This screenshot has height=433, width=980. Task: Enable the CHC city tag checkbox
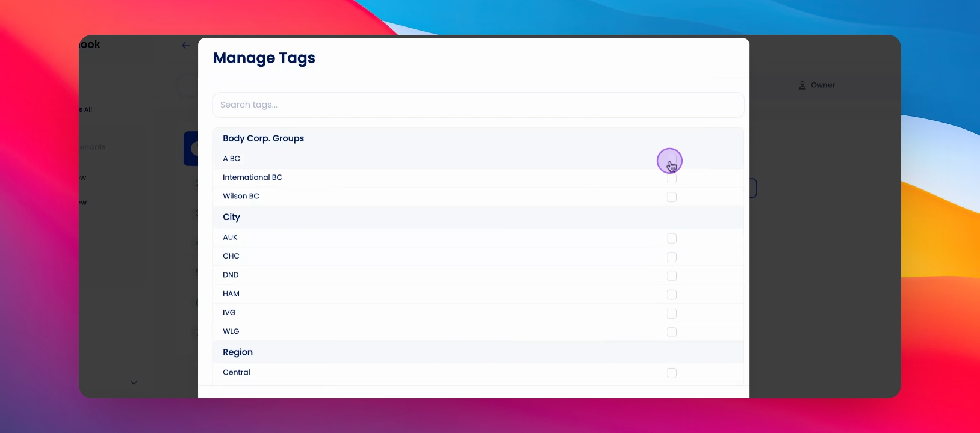click(x=672, y=257)
